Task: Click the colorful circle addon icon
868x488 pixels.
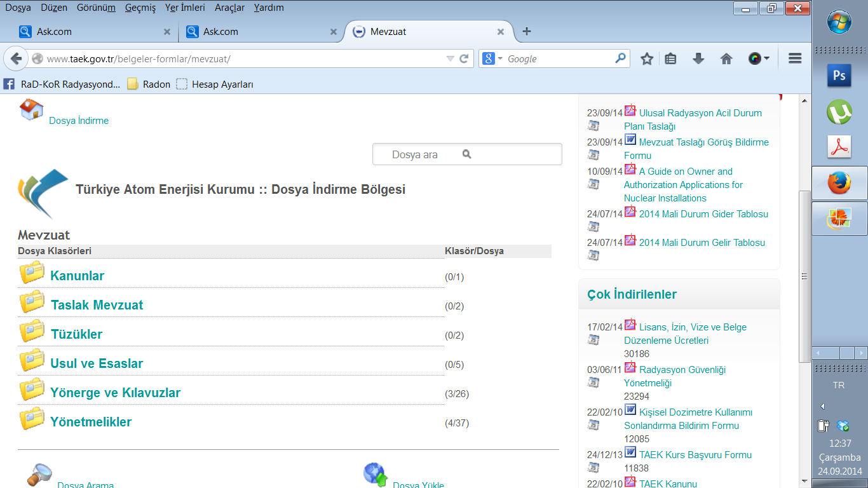Action: coord(754,58)
